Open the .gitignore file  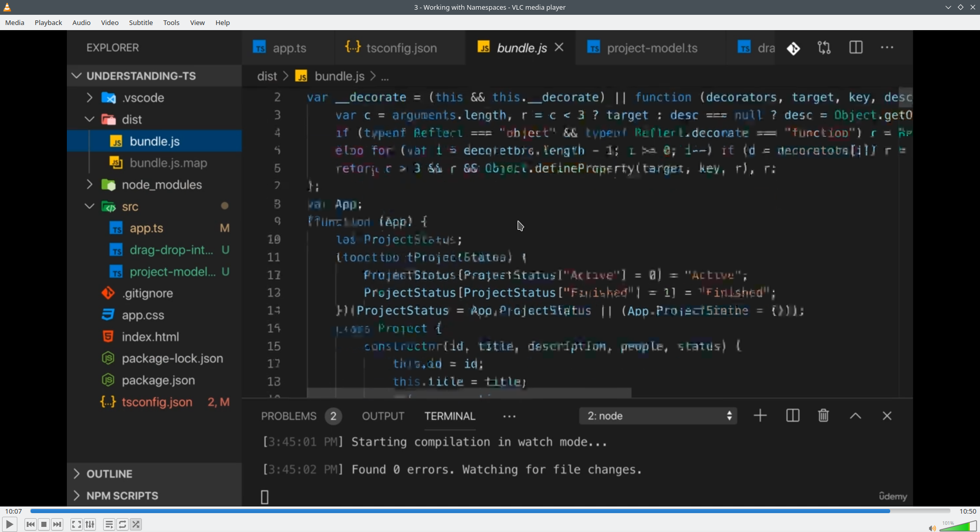point(155,294)
